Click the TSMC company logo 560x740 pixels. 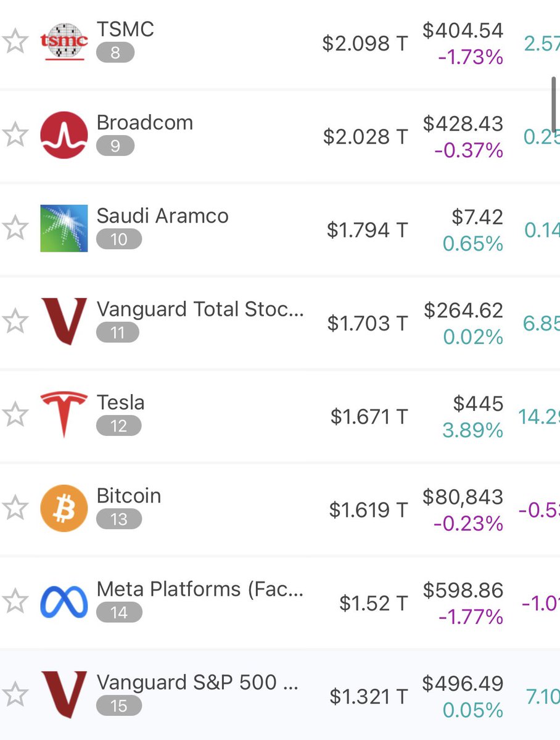tap(64, 42)
